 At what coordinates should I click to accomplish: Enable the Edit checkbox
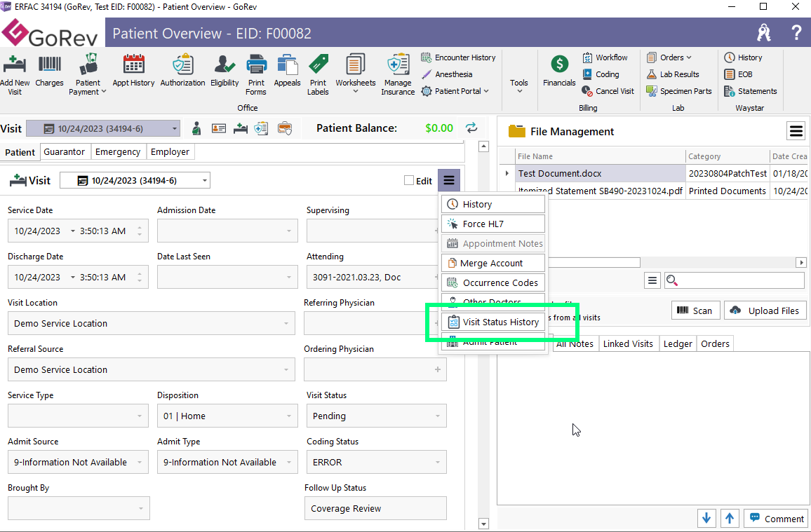[408, 180]
